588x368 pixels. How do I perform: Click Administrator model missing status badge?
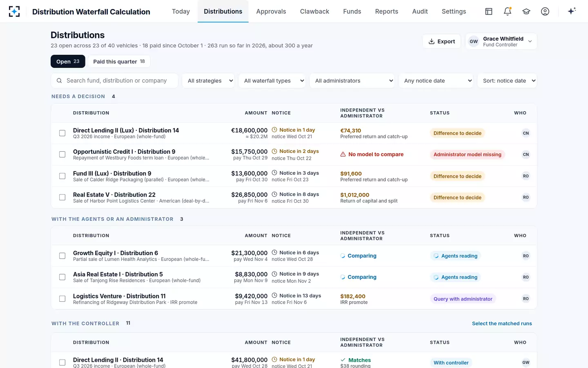(467, 155)
